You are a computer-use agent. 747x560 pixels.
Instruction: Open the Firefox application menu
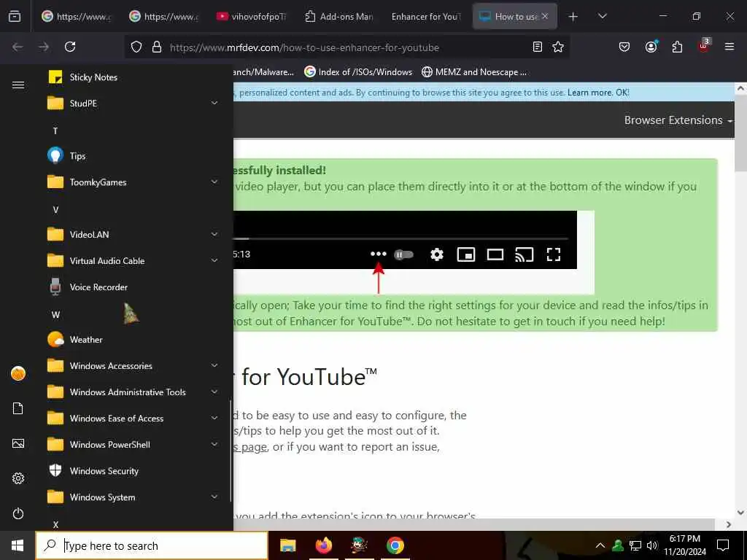729,47
